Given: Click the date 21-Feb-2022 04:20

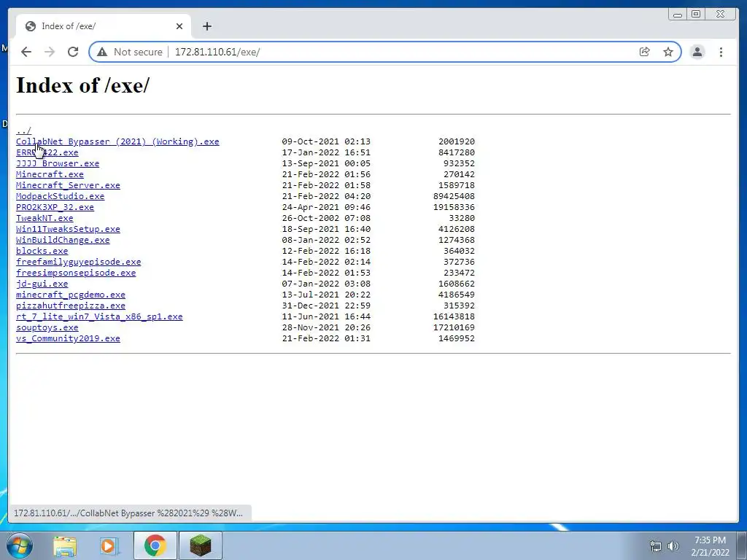Looking at the screenshot, I should click(x=326, y=196).
